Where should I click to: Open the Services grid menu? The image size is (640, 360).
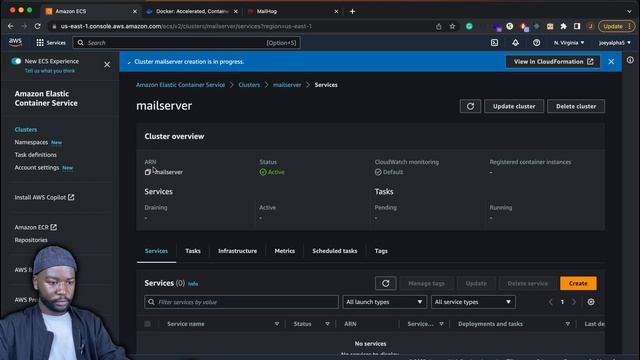pos(51,42)
